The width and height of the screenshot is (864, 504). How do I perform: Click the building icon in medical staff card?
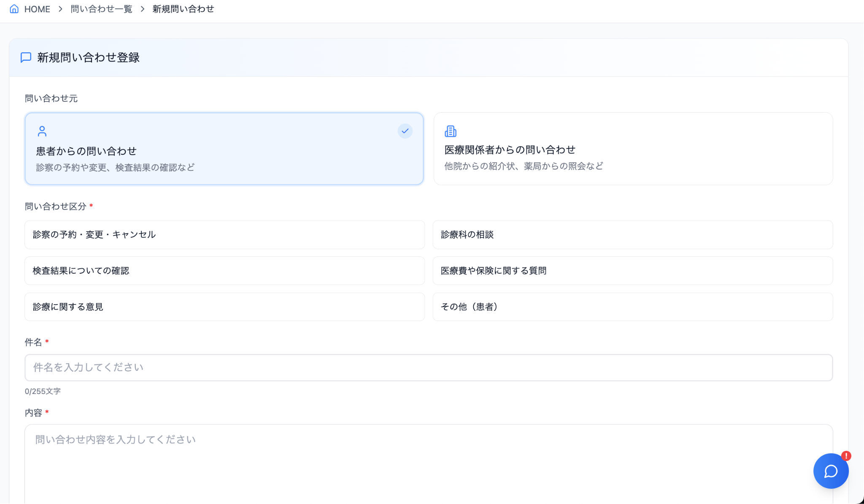pyautogui.click(x=450, y=131)
